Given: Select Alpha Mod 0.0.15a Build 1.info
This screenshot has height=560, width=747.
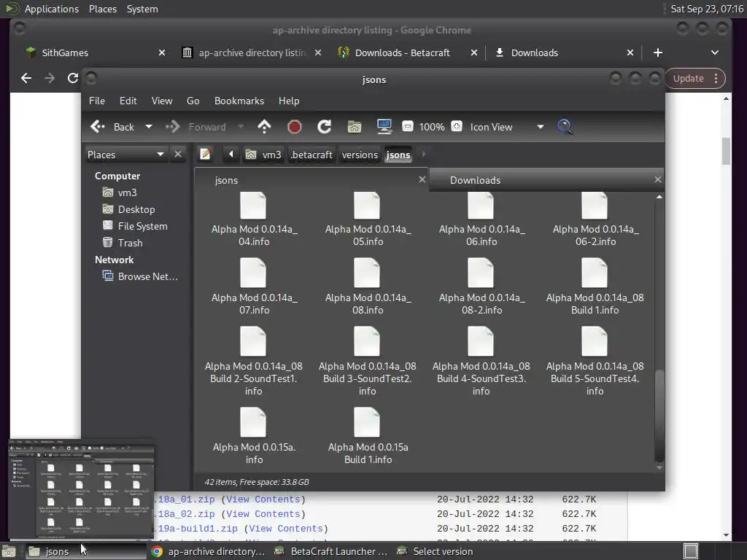Looking at the screenshot, I should pos(368,436).
